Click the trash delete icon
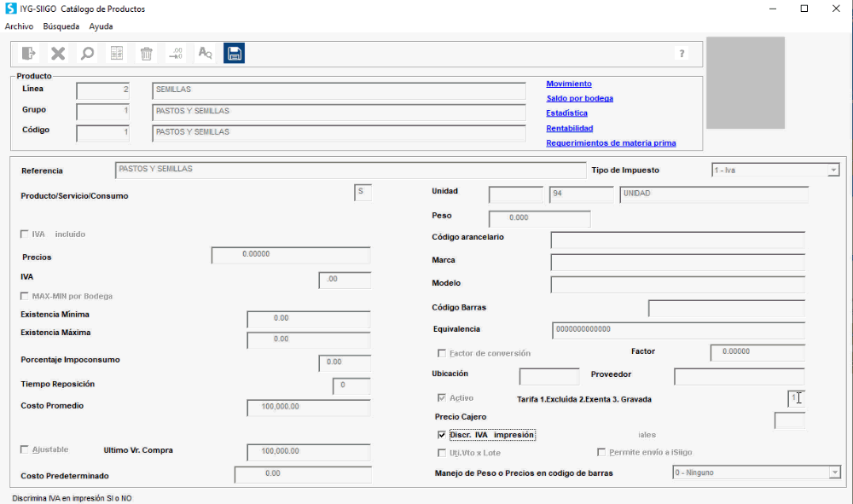The height and width of the screenshot is (504, 853). [147, 53]
